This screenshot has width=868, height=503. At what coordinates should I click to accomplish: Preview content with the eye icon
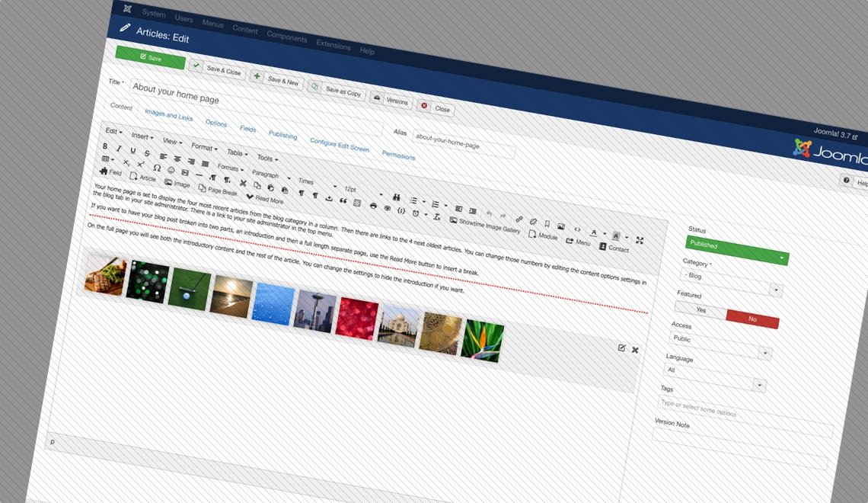click(x=387, y=208)
